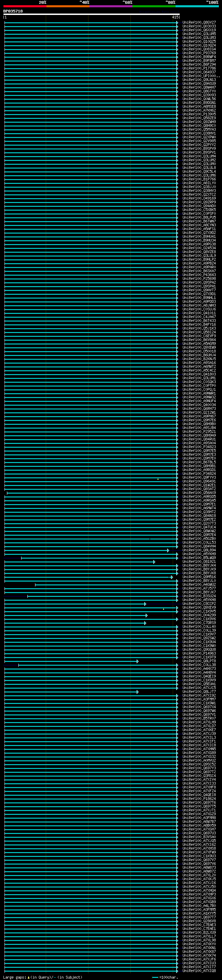Select the UniRef100_B3SU24 label
This screenshot has height=980, width=222.
[x=199, y=596]
